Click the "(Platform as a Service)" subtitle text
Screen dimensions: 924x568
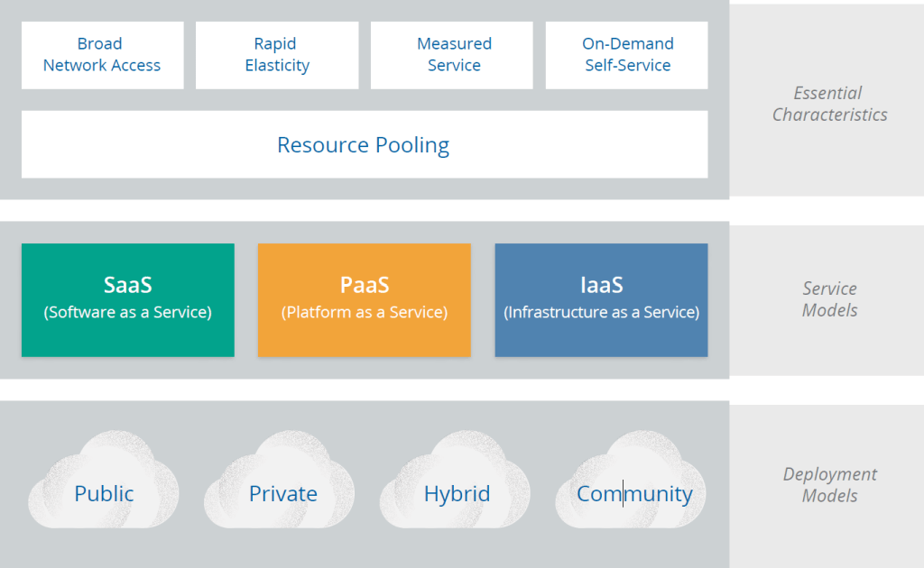click(365, 313)
